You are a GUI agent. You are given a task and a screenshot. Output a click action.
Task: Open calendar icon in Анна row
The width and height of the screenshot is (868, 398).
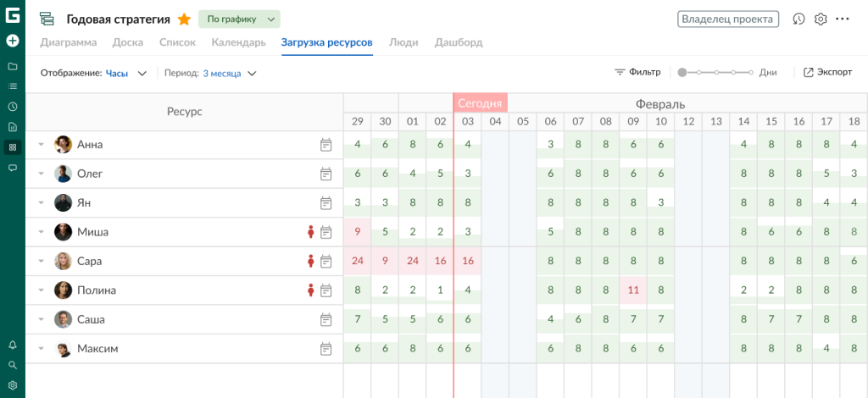pos(326,145)
